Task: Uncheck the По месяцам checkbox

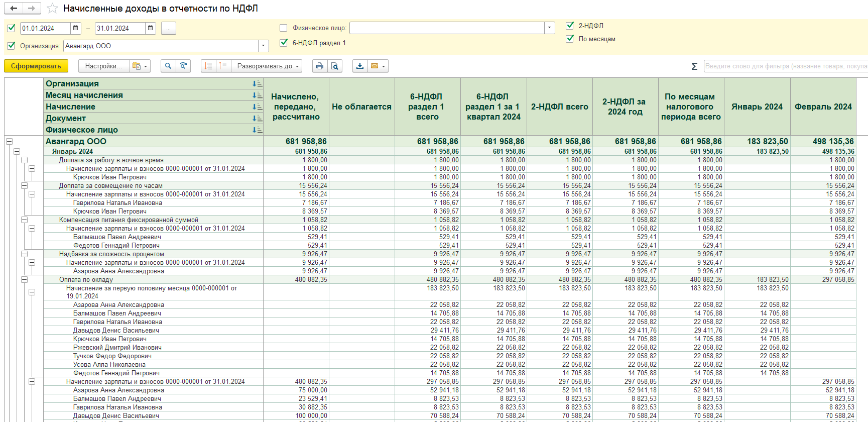Action: click(570, 39)
